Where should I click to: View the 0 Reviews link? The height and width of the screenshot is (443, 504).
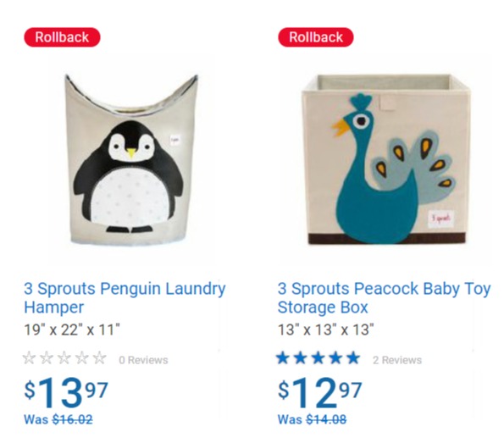(143, 360)
